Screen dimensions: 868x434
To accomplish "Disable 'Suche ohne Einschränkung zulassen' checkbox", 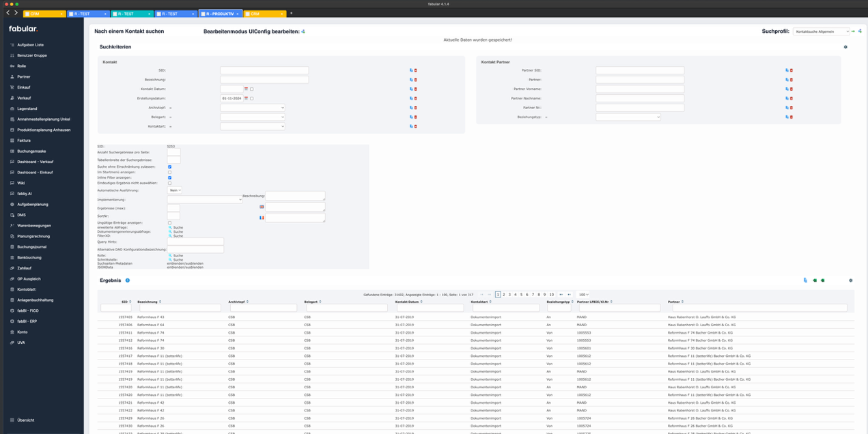I will pyautogui.click(x=169, y=167).
